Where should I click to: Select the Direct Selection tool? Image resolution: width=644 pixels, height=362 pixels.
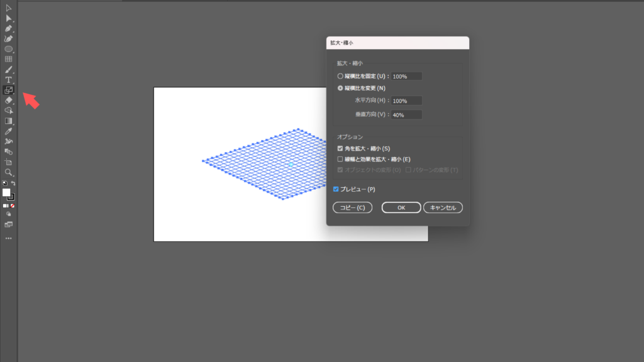pyautogui.click(x=9, y=18)
